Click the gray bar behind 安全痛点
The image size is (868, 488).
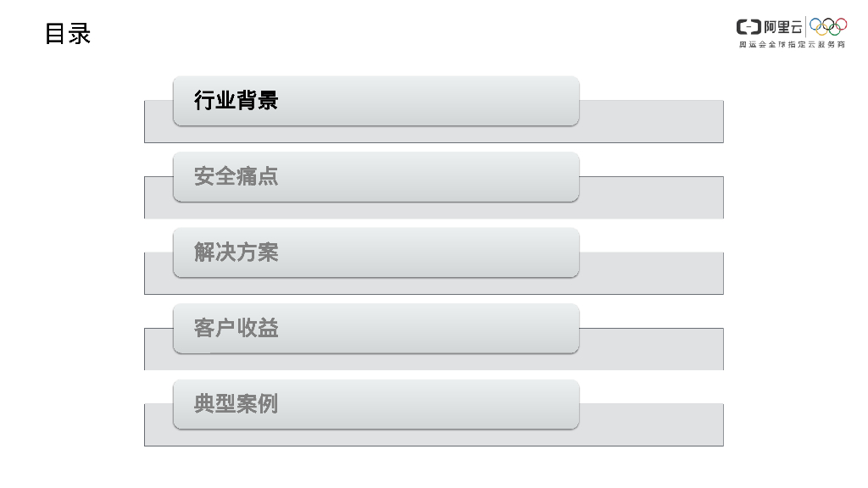point(651,197)
